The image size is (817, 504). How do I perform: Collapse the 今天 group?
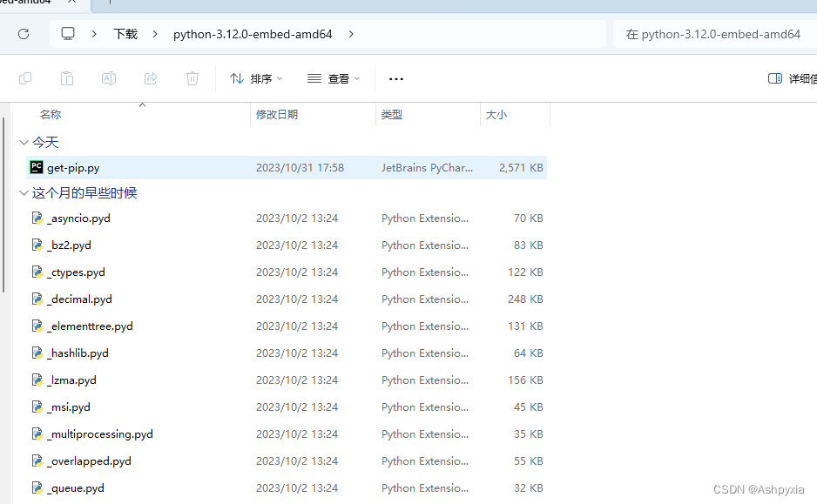(24, 142)
